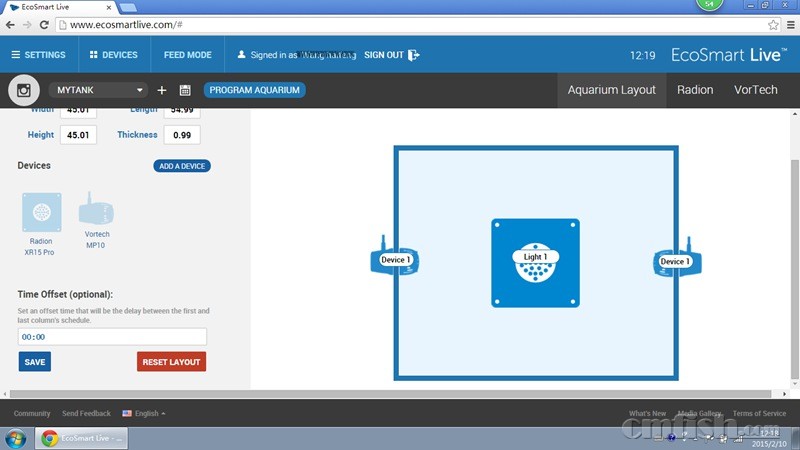Select the Light 1 fixture in the tank

click(535, 263)
